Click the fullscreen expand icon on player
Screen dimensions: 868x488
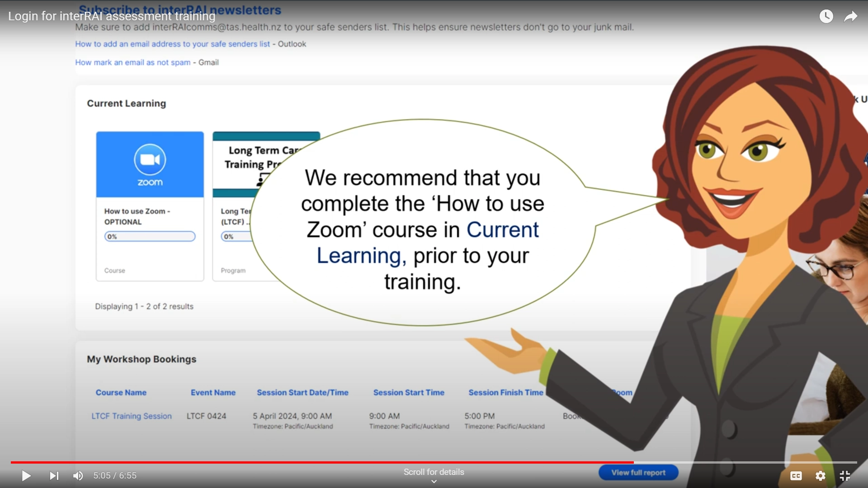pos(846,475)
